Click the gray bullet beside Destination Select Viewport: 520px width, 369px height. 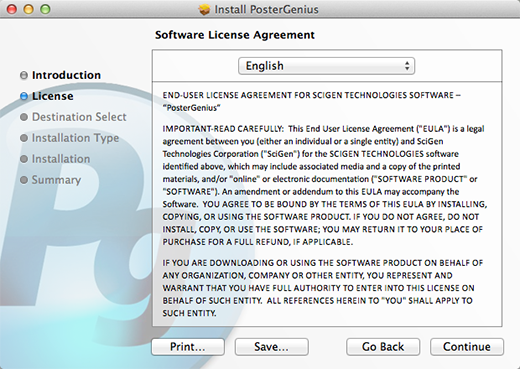24,117
